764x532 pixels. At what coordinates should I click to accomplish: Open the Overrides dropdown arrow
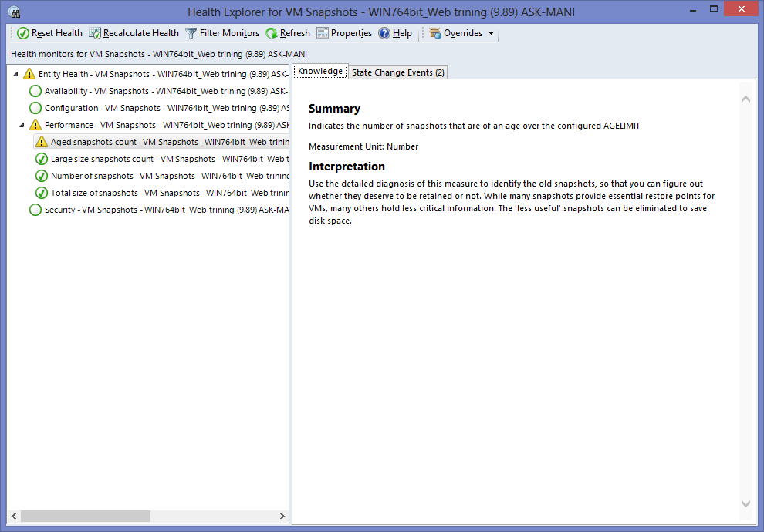(491, 34)
